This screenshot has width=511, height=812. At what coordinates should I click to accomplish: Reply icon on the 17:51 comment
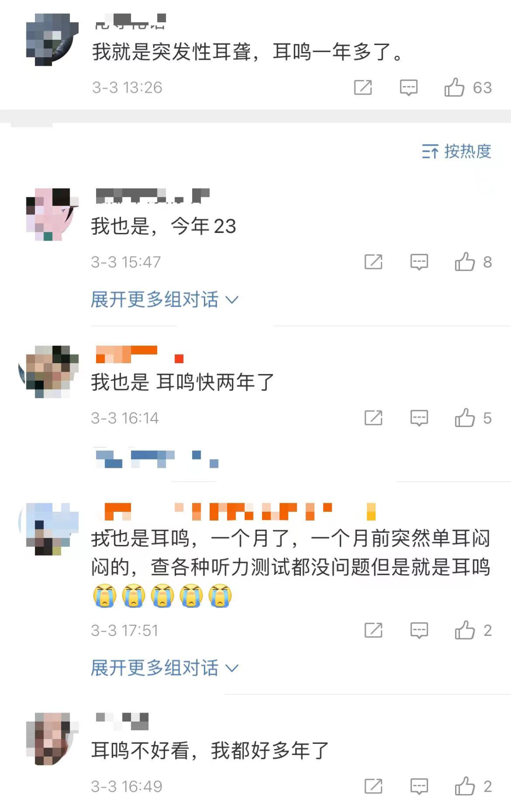tap(419, 630)
